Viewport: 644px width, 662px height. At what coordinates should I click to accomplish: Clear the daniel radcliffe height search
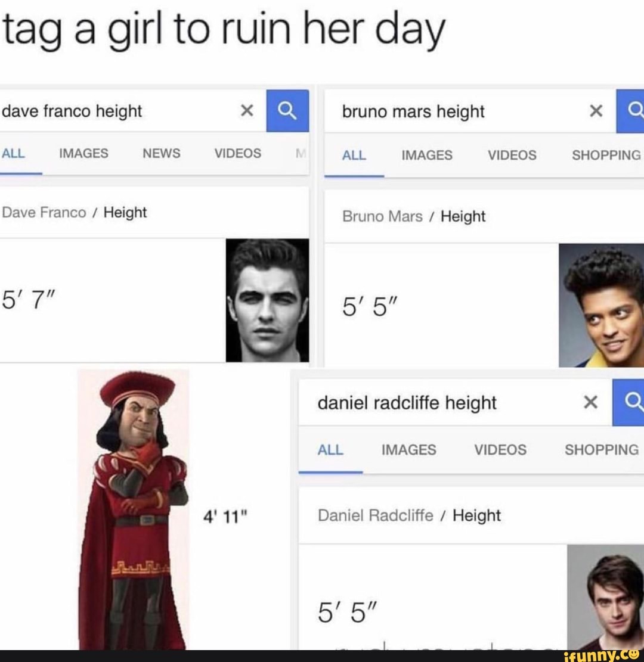click(590, 402)
